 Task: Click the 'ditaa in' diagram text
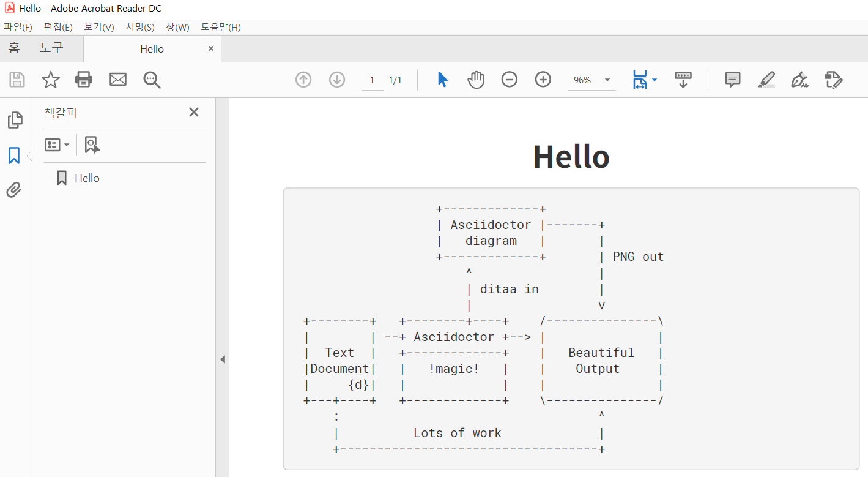[x=510, y=289]
